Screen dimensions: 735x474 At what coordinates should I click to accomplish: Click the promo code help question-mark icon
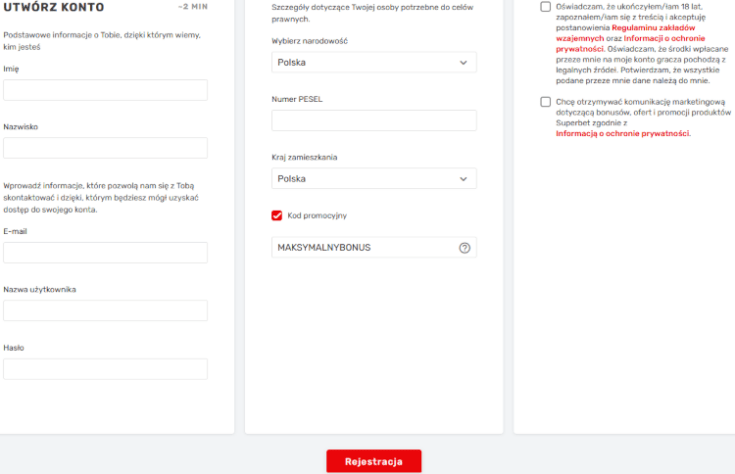click(464, 248)
